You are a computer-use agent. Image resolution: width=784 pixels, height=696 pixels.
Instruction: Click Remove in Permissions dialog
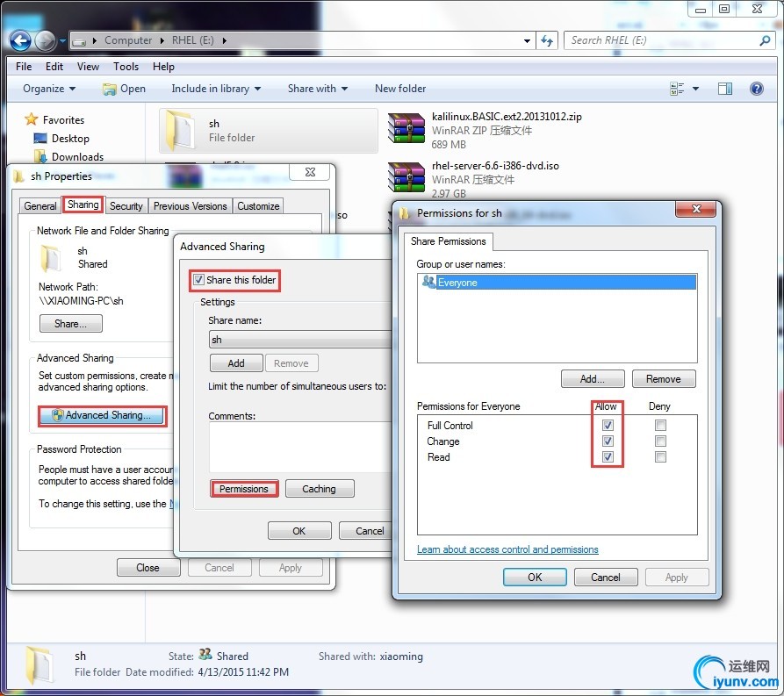(664, 379)
